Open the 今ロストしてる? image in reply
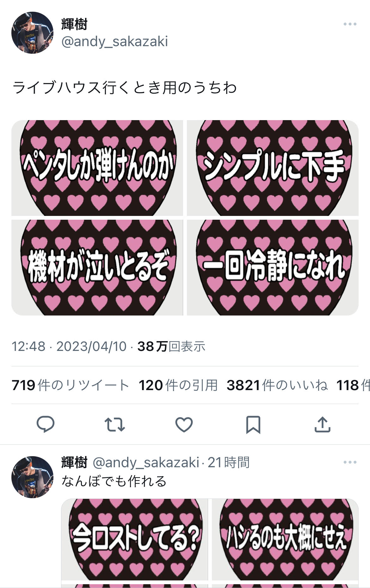370x588 pixels. pos(134,539)
